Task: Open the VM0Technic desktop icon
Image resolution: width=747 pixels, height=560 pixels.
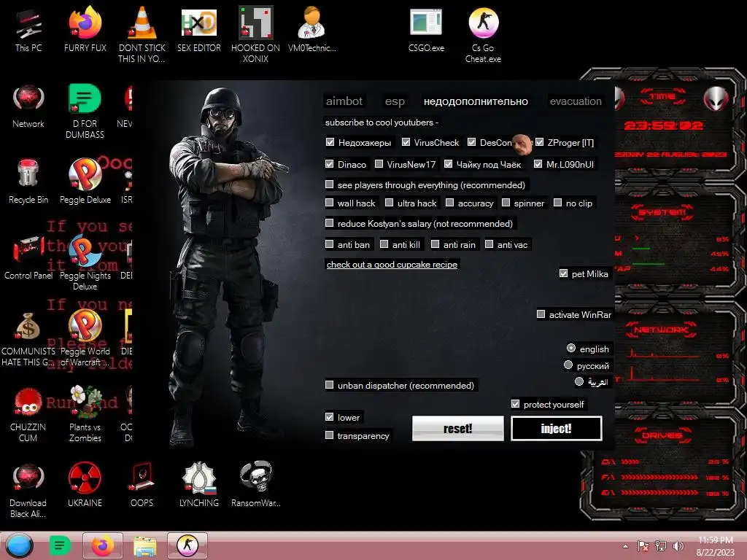Action: tap(312, 31)
